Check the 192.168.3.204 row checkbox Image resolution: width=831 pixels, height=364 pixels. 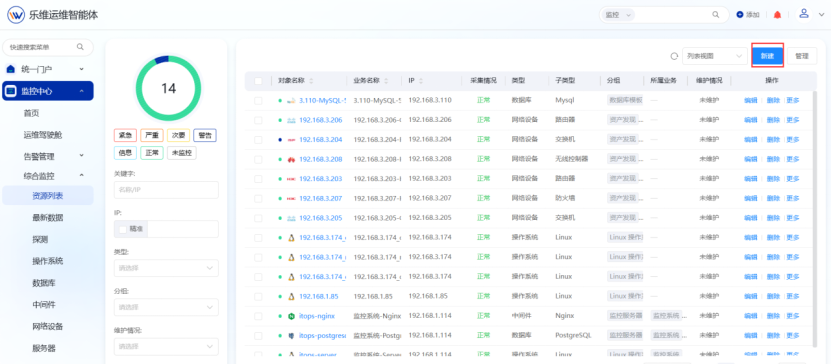258,139
